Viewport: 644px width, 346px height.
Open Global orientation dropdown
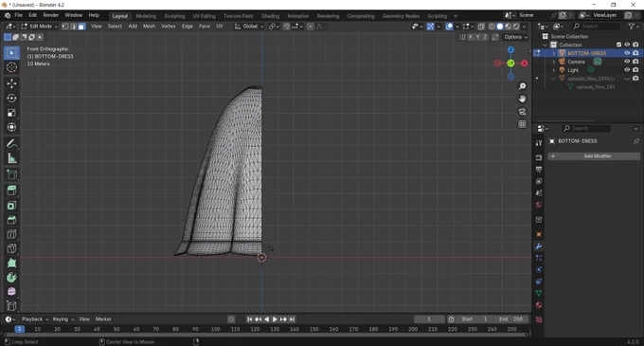pos(249,27)
